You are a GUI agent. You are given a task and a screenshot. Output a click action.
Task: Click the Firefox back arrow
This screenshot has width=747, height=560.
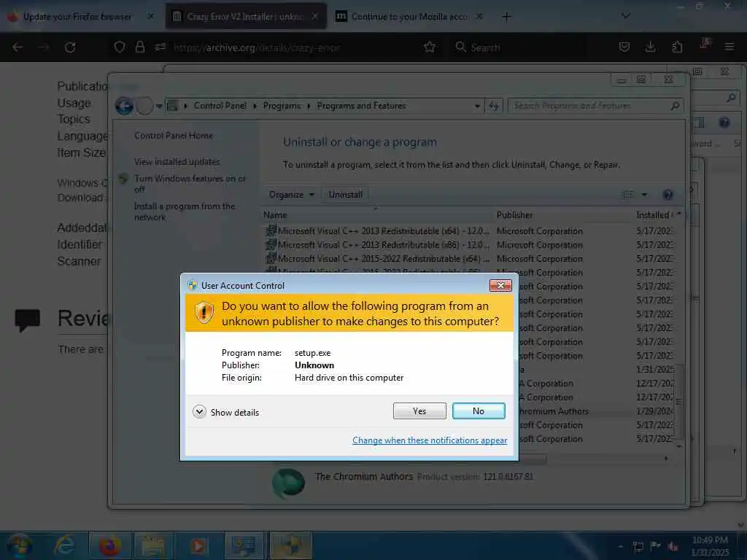click(x=18, y=47)
